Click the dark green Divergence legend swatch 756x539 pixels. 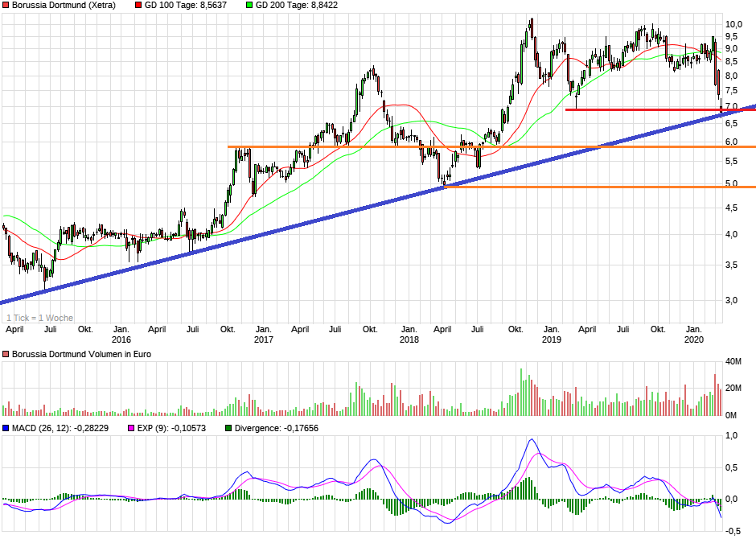(228, 428)
